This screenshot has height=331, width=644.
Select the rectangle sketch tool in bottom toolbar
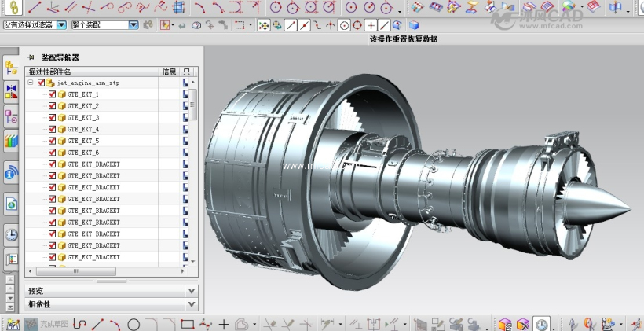pos(187,324)
